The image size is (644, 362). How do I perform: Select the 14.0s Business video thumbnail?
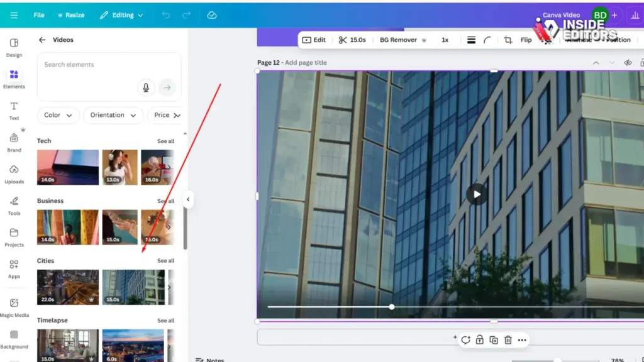tap(68, 227)
